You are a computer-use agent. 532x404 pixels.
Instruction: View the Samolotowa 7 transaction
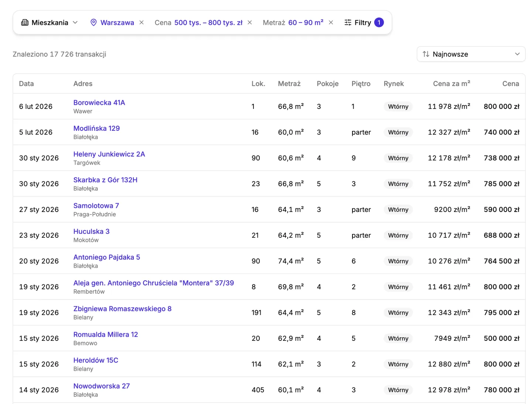pyautogui.click(x=96, y=206)
